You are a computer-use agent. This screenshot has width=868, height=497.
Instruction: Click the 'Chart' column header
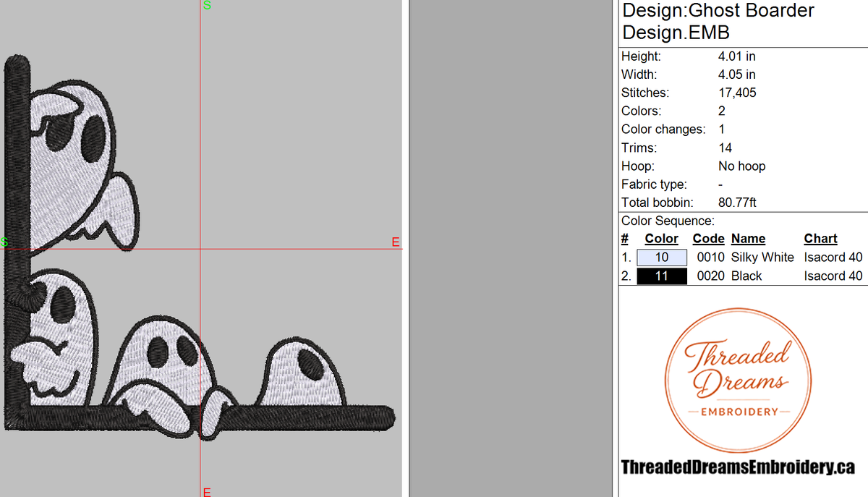(x=820, y=239)
